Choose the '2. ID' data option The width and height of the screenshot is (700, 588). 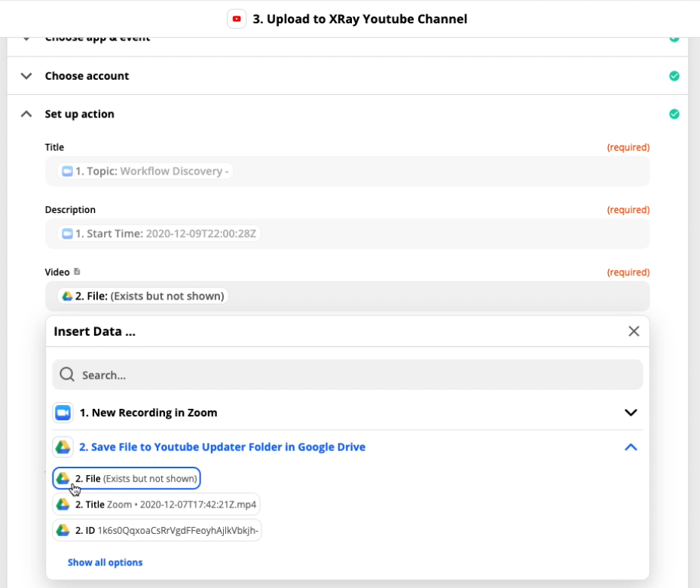tap(157, 531)
